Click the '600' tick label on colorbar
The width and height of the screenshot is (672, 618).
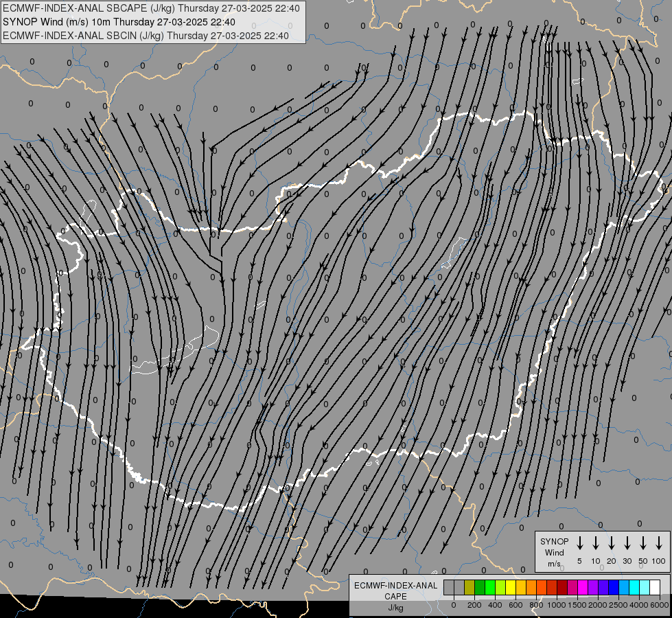click(x=515, y=605)
